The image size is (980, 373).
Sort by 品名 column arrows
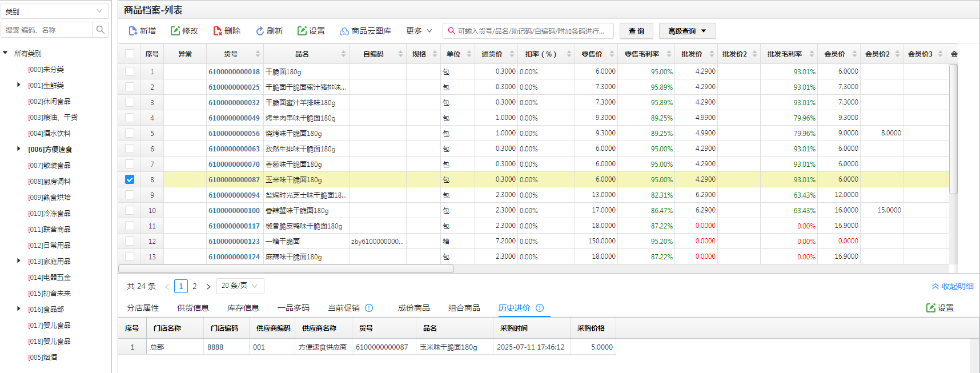point(343,54)
